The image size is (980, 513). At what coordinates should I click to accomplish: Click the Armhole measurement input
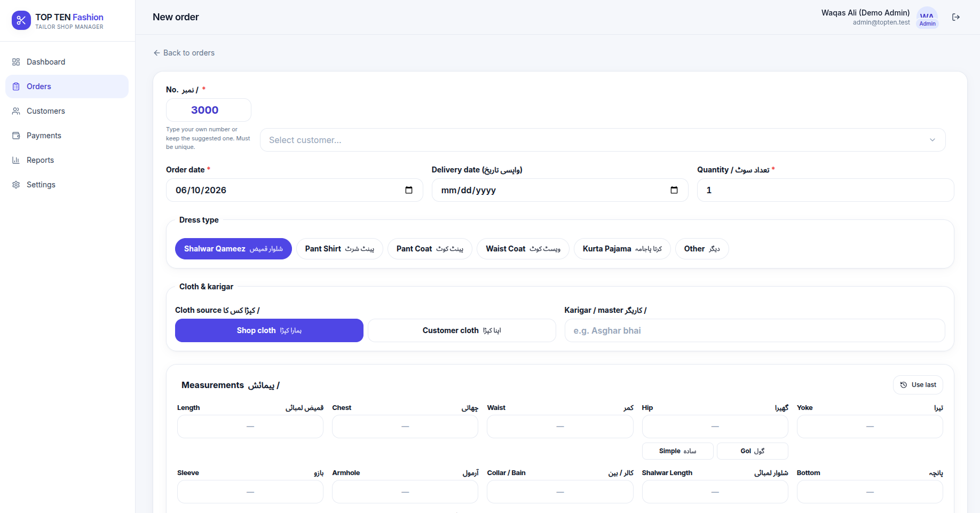pos(405,492)
